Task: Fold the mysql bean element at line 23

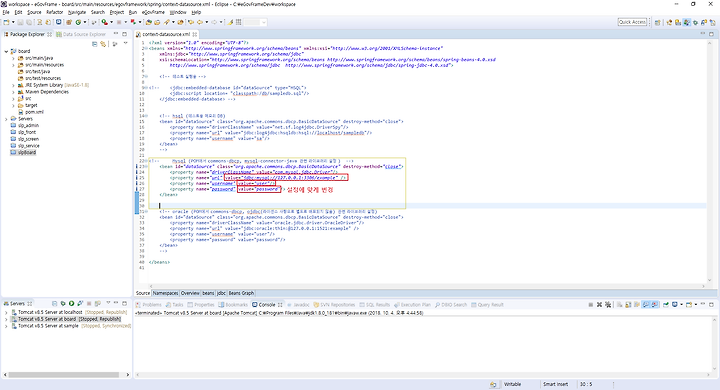Action: [146, 167]
